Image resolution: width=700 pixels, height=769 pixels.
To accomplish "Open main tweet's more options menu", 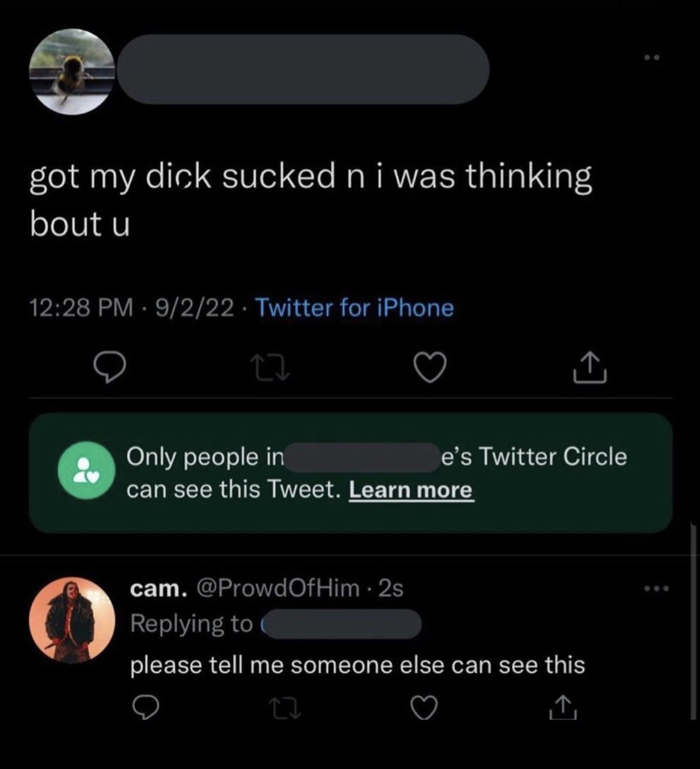I will pos(651,58).
